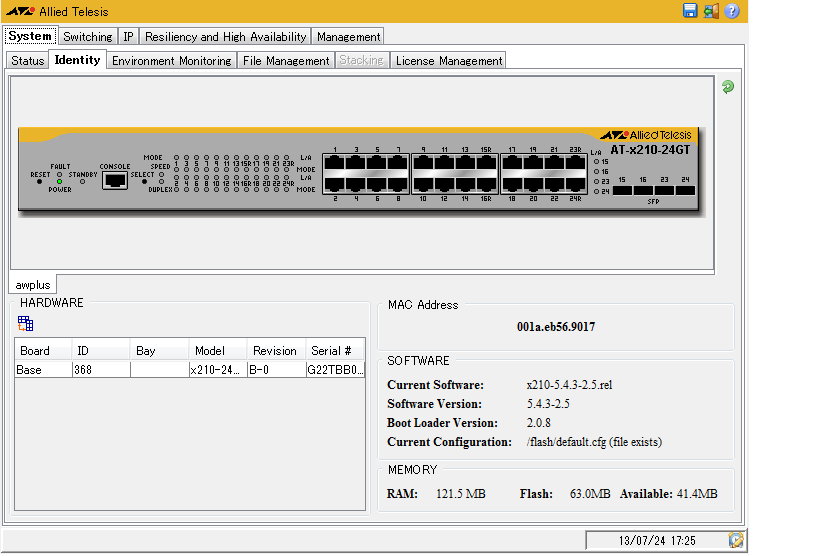Click boot loader version 2.0.8
The height and width of the screenshot is (556, 819).
(539, 422)
